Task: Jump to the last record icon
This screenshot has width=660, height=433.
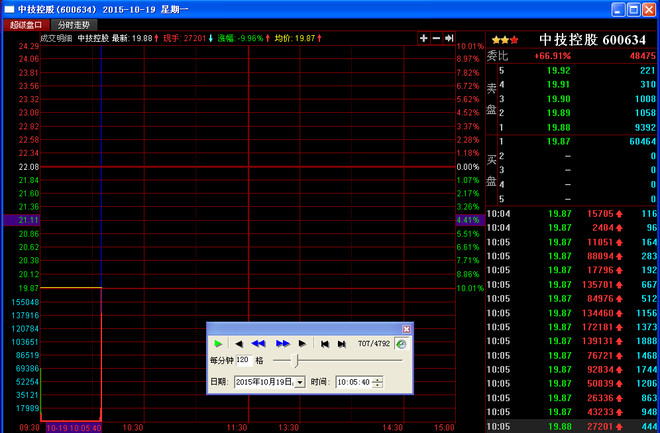Action: [x=342, y=343]
